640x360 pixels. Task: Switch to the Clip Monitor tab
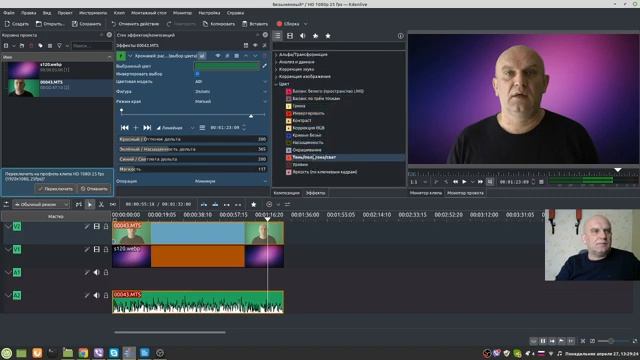point(426,193)
